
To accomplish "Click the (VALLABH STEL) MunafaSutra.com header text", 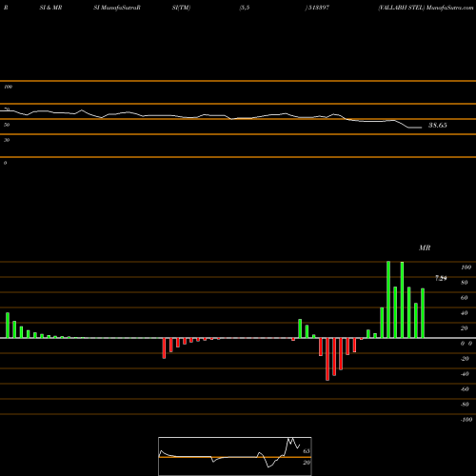I will coord(426,8).
